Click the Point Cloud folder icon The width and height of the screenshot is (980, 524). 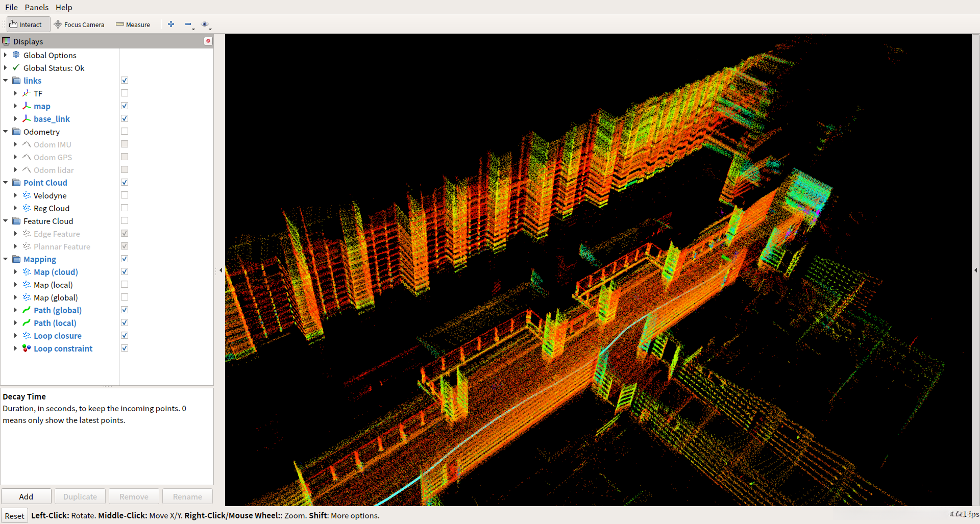tap(16, 182)
